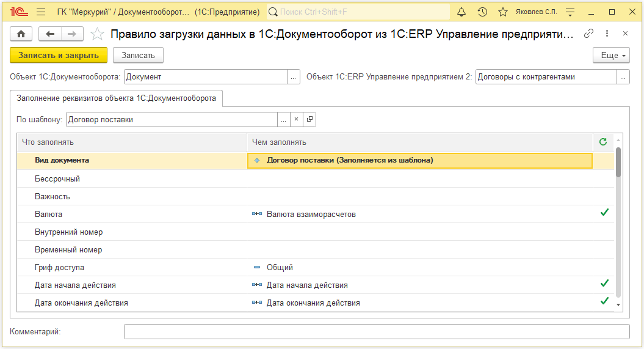Click user name Яковлев С.П.
Image resolution: width=644 pixels, height=349 pixels.
click(536, 12)
